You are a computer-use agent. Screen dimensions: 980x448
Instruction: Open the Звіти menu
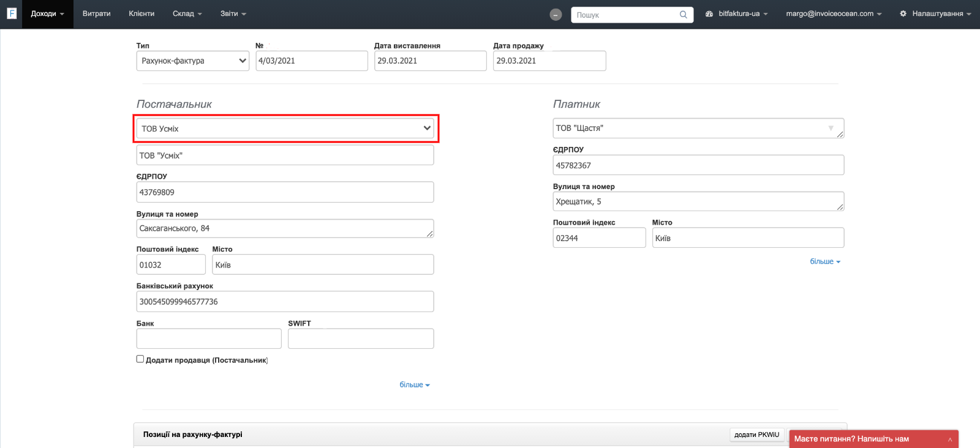[x=233, y=13]
